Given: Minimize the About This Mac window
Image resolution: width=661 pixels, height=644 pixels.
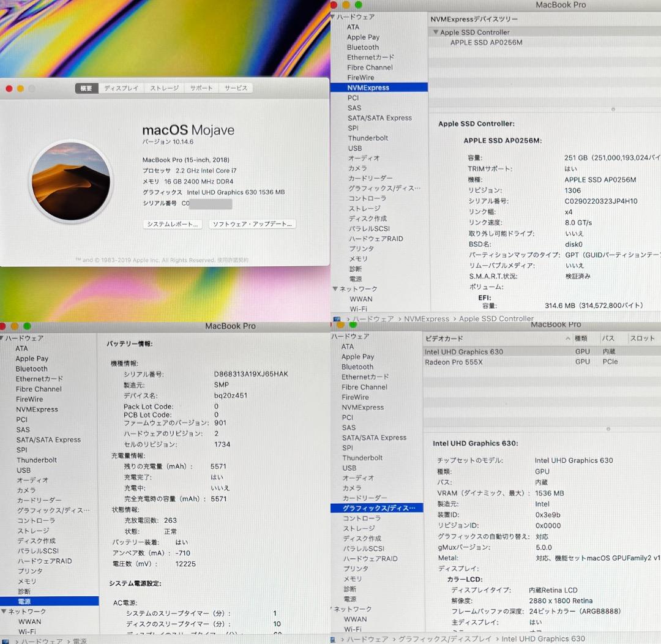Looking at the screenshot, I should (20, 89).
